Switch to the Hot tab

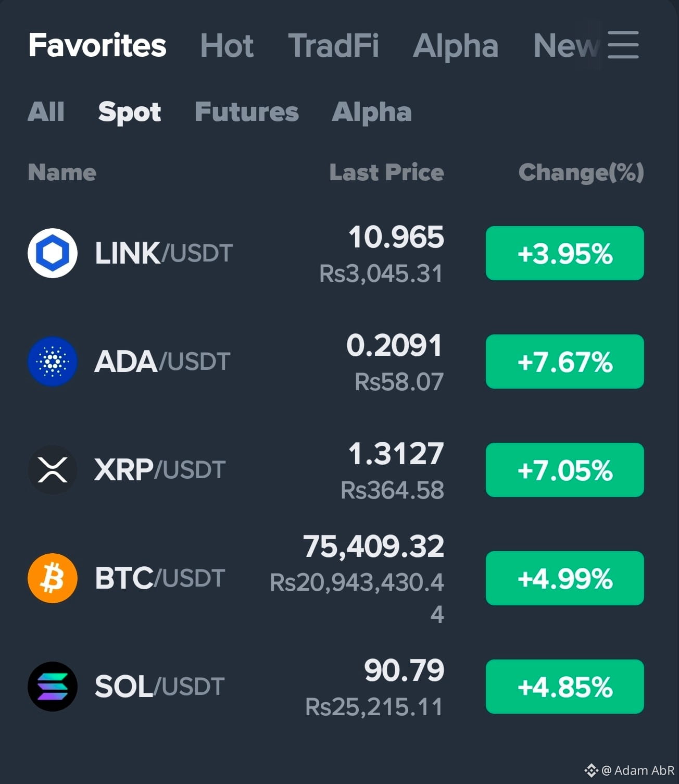pos(227,45)
